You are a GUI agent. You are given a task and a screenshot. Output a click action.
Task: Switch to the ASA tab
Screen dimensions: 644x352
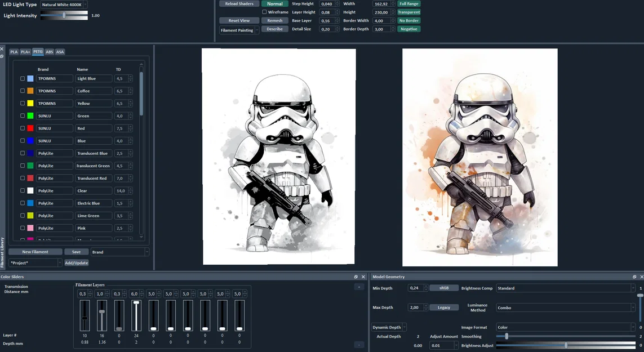(60, 52)
